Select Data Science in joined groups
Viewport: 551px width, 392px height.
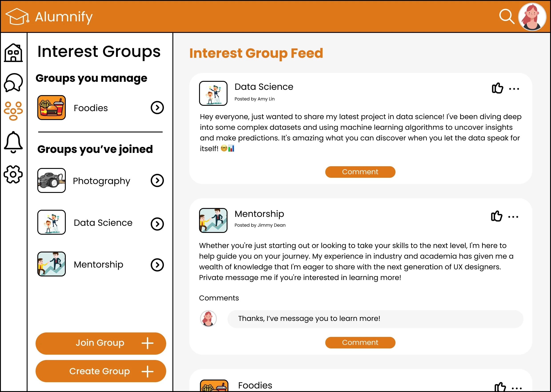tap(103, 222)
